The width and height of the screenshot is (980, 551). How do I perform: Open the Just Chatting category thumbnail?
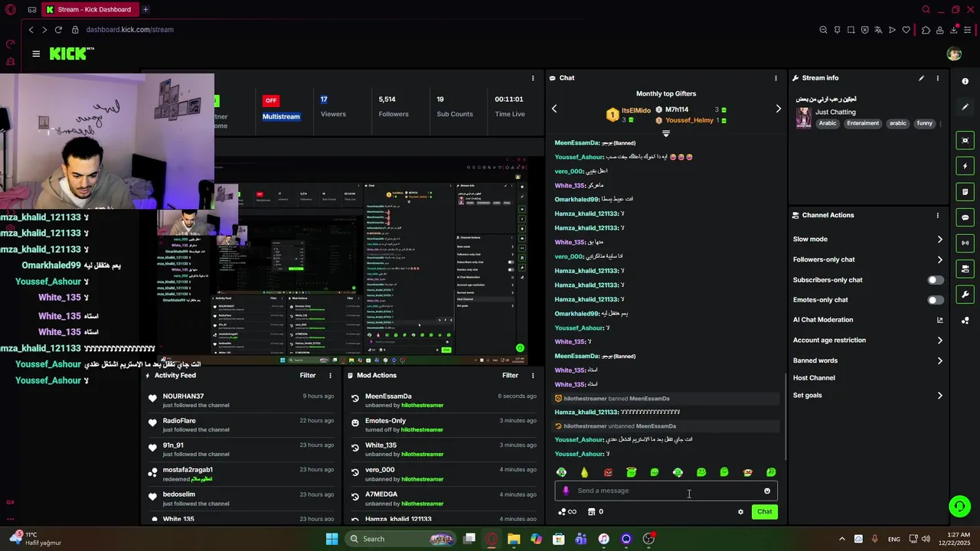[x=803, y=117]
